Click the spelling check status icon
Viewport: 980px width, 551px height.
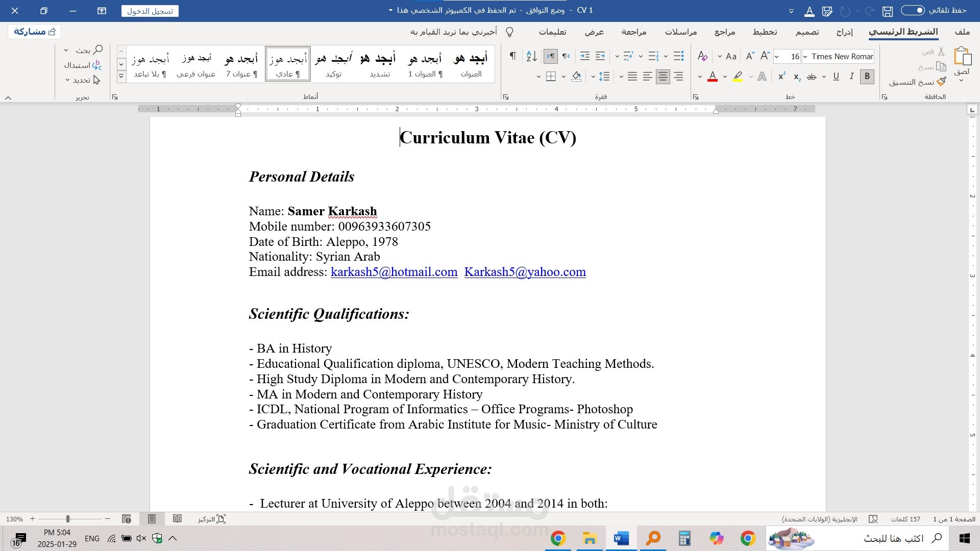(x=873, y=519)
